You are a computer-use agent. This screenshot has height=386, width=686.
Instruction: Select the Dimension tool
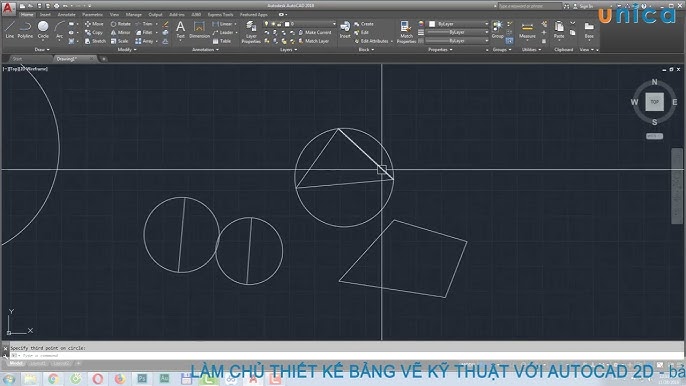pos(200,30)
